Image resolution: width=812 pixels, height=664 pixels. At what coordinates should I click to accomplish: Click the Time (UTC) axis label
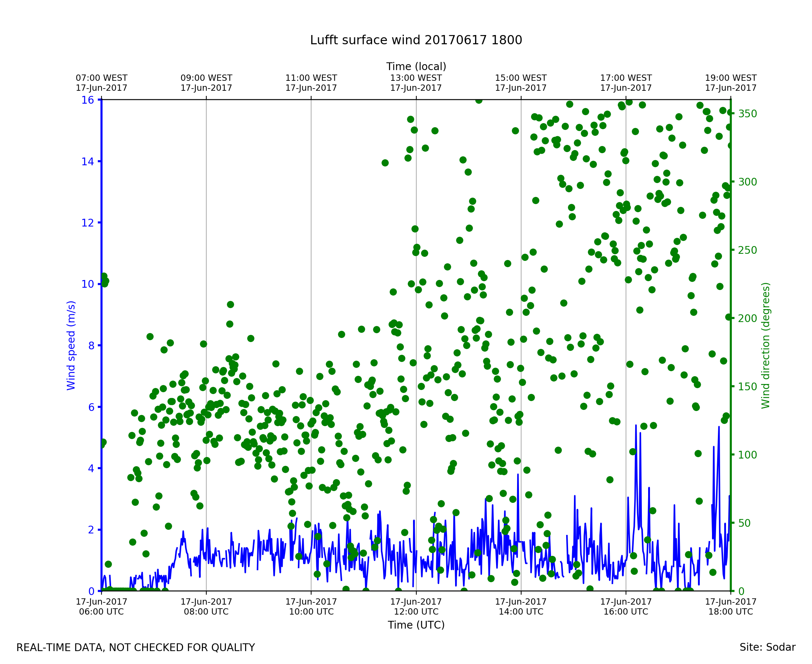click(x=416, y=625)
